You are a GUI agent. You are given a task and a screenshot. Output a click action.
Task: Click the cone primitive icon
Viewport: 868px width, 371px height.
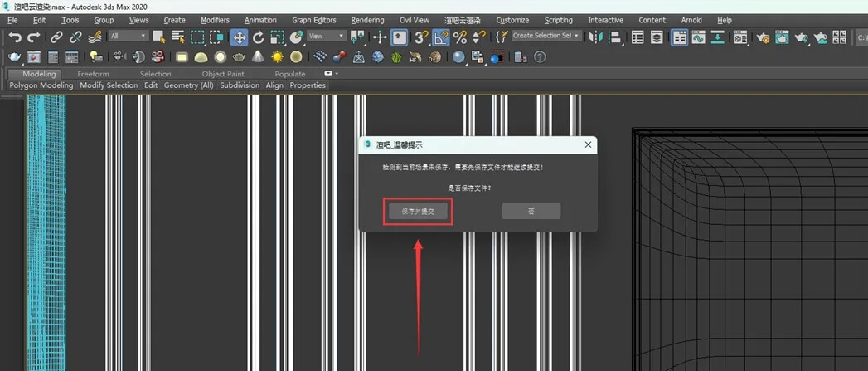click(258, 57)
